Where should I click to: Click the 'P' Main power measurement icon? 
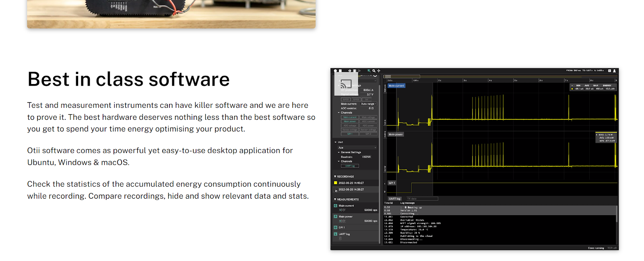(x=335, y=216)
